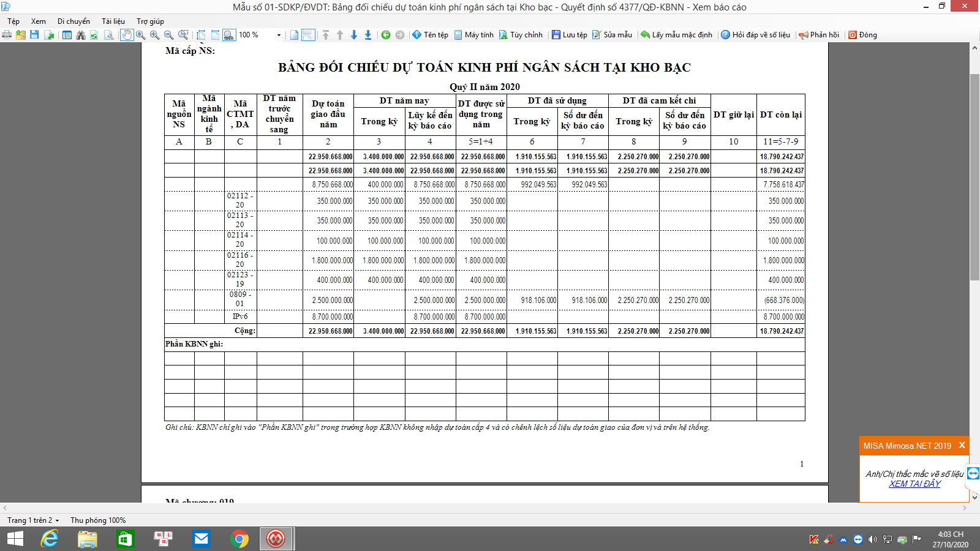Click the speaker volume tray icon
The image size is (980, 551).
873,539
